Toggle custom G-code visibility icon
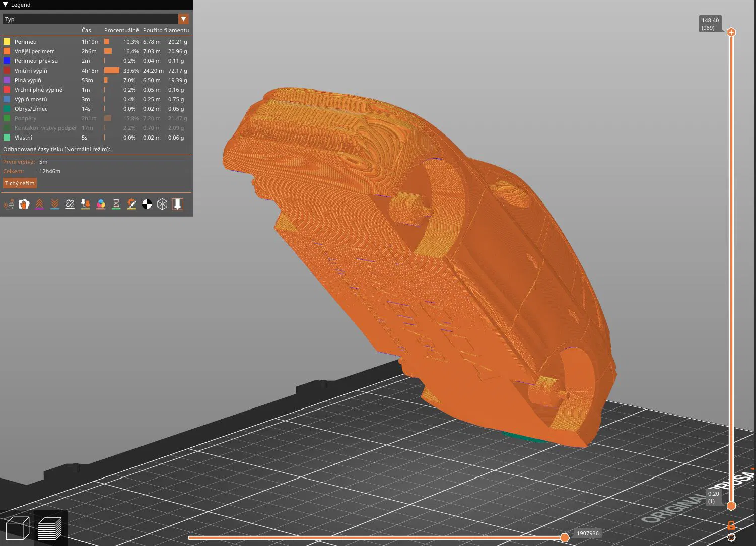 click(131, 204)
